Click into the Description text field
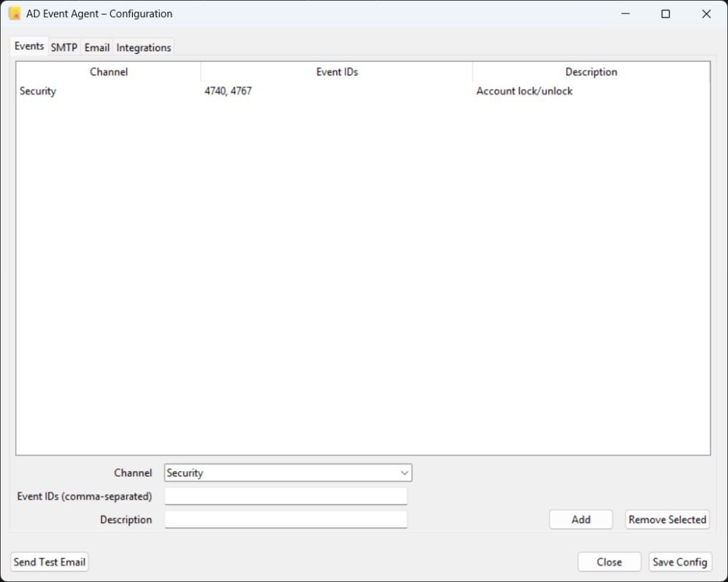This screenshot has height=582, width=728. click(x=286, y=520)
